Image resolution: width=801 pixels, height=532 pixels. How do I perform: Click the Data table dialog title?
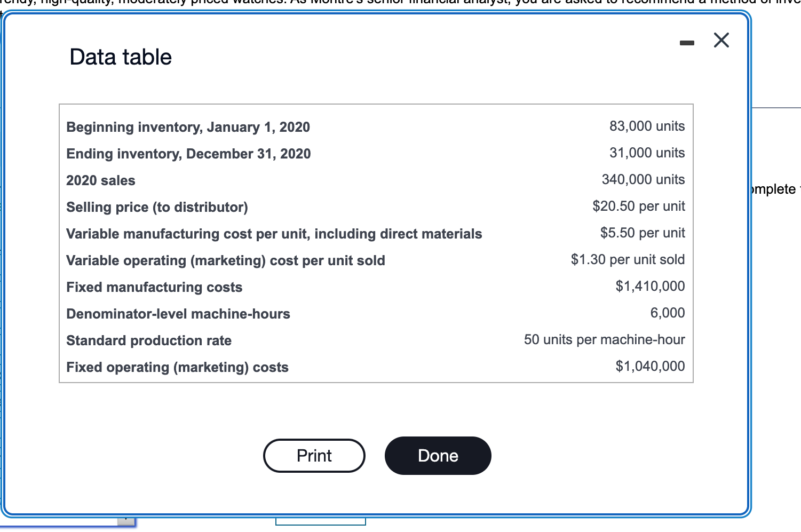coord(119,57)
